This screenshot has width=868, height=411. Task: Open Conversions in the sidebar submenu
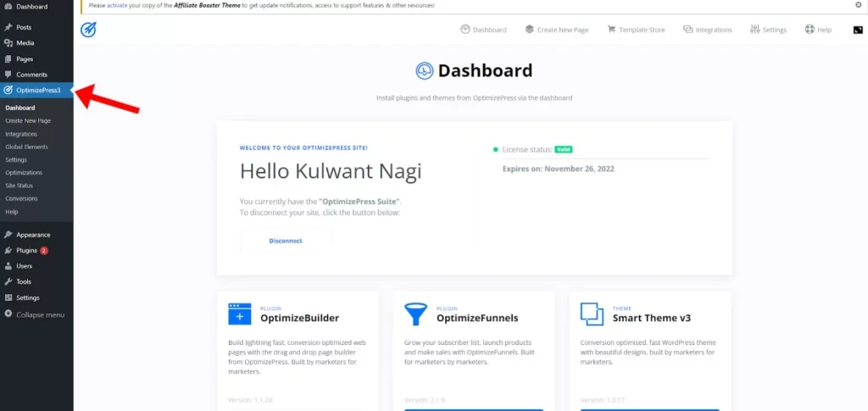tap(21, 198)
